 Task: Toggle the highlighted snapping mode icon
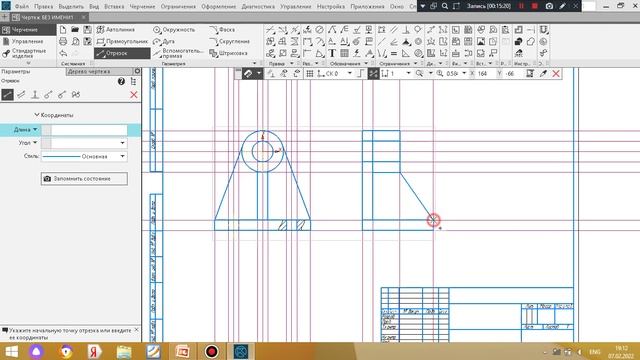point(373,73)
